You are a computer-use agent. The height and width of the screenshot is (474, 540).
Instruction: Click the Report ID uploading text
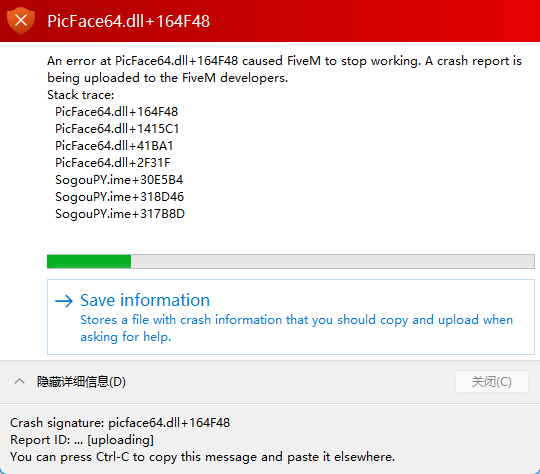82,440
